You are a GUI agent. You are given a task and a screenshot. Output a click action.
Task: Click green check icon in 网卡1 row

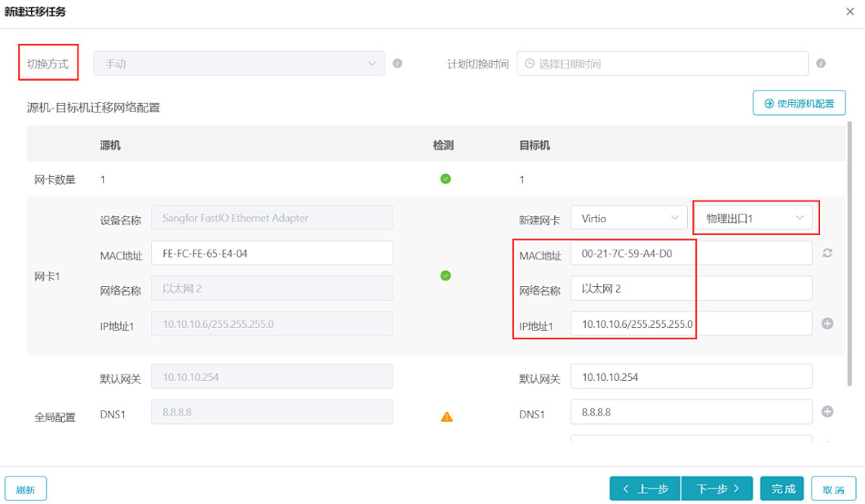click(x=446, y=276)
